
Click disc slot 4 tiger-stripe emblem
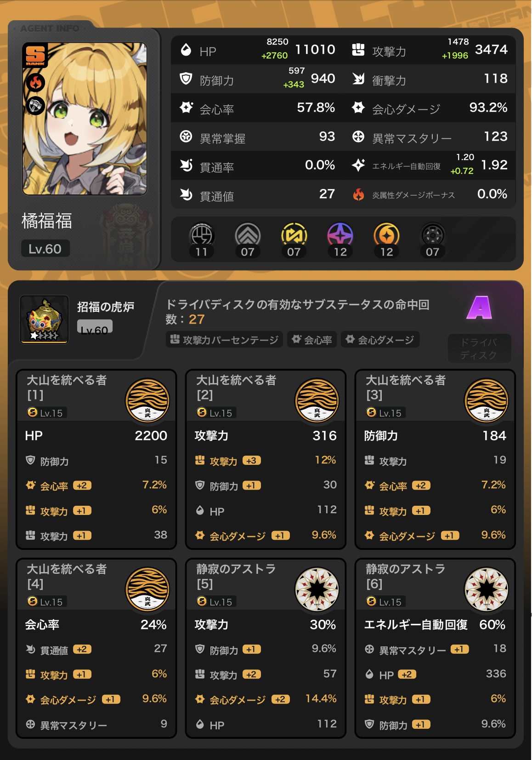tap(147, 589)
